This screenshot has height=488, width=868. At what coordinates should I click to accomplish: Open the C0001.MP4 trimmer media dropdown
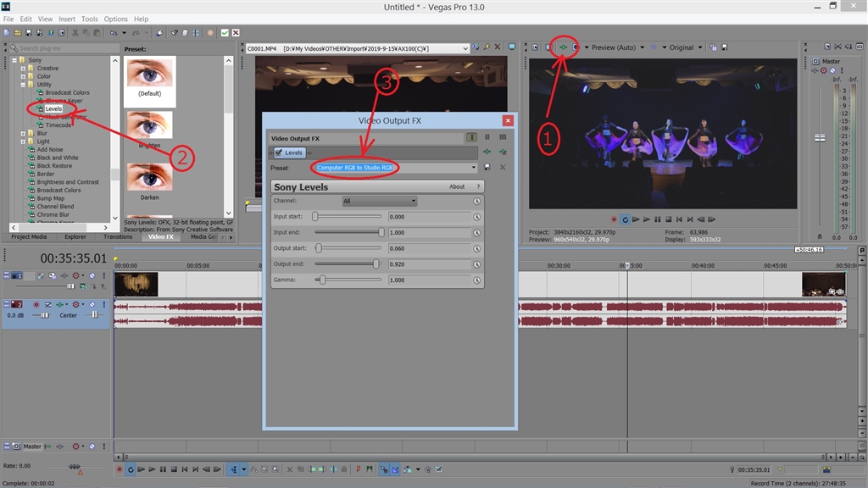465,48
